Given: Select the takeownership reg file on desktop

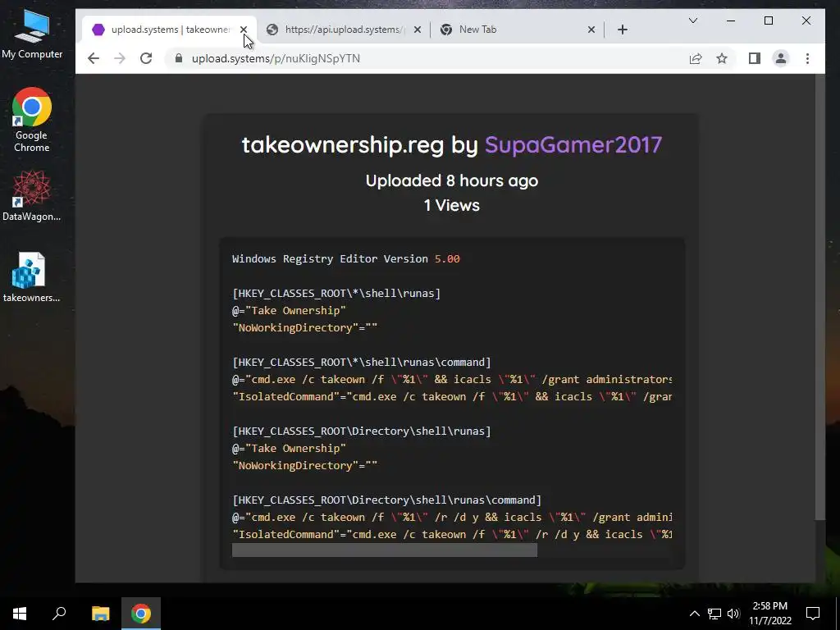Looking at the screenshot, I should click(x=32, y=277).
